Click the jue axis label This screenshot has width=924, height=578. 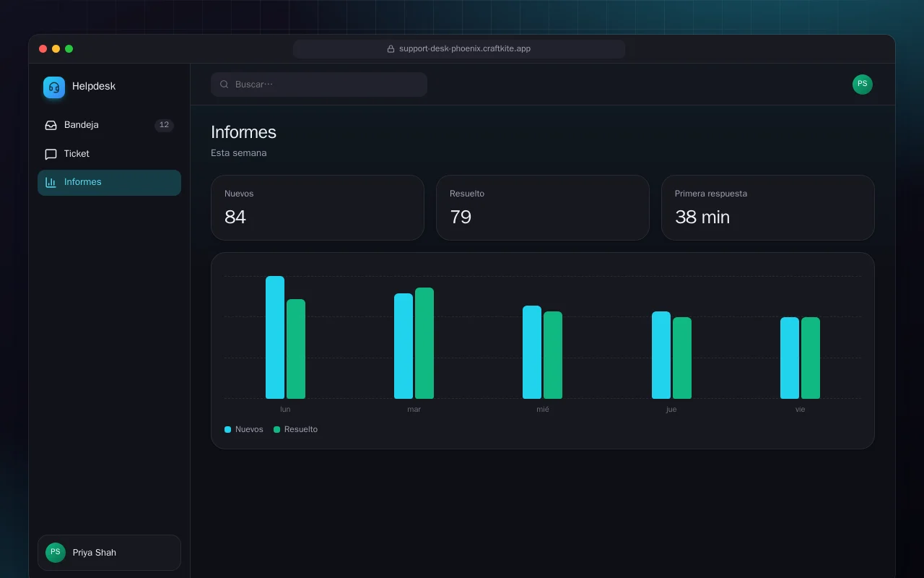tap(671, 410)
